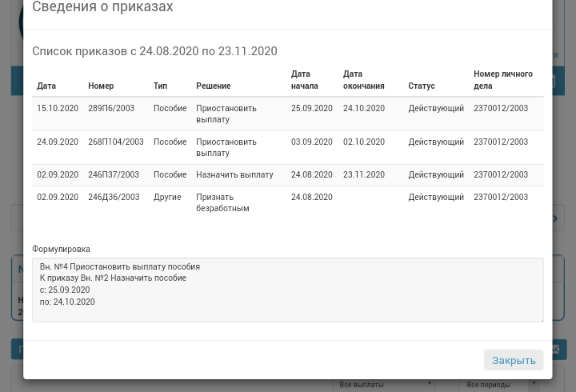This screenshot has width=576, height=392.
Task: Click the Сведения о приказах dialog title
Action: pyautogui.click(x=102, y=7)
